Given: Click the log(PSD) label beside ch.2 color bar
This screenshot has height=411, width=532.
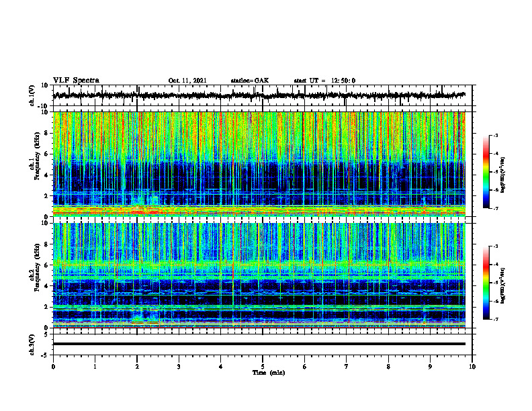Looking at the screenshot, I should pyautogui.click(x=503, y=285).
